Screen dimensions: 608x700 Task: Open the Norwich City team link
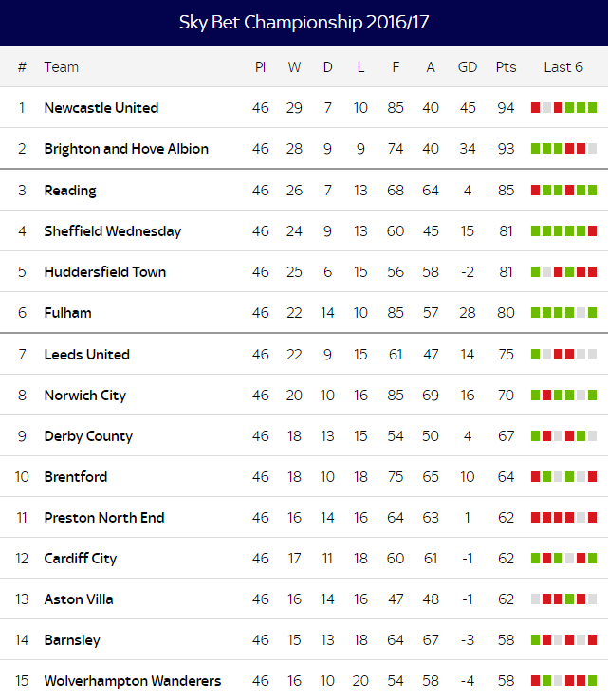point(84,396)
